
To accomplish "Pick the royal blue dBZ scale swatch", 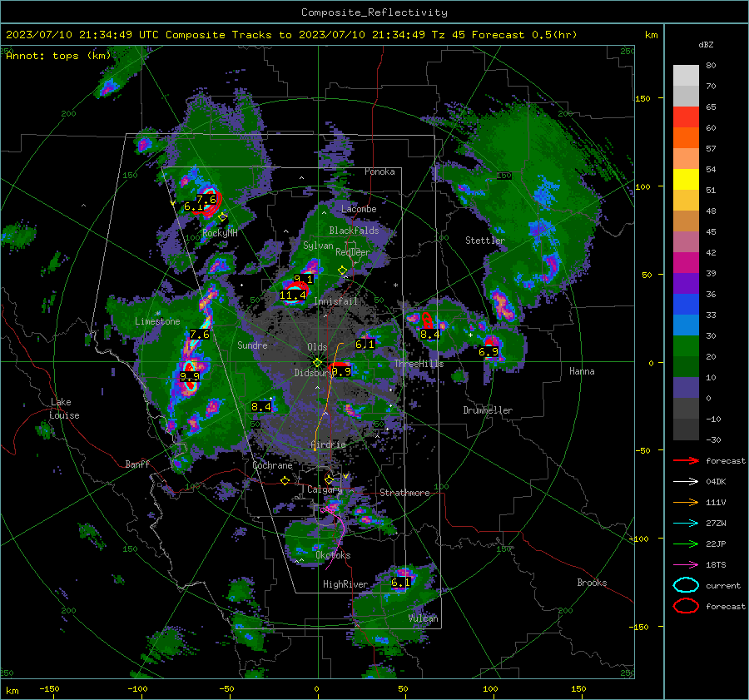I will click(x=686, y=304).
